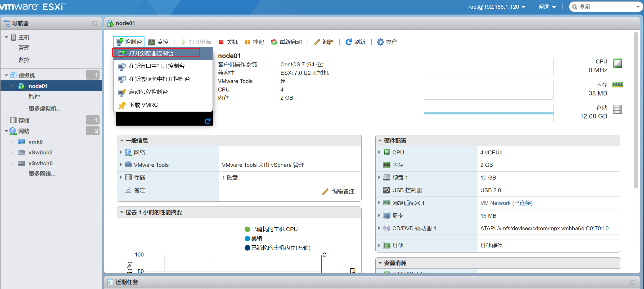
Task: Expand the 硬盘 1 hardware row
Action: 379,177
